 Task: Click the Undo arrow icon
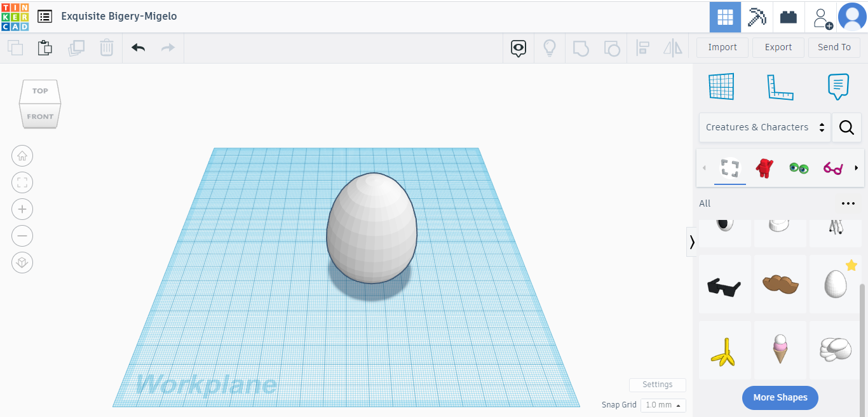click(138, 47)
